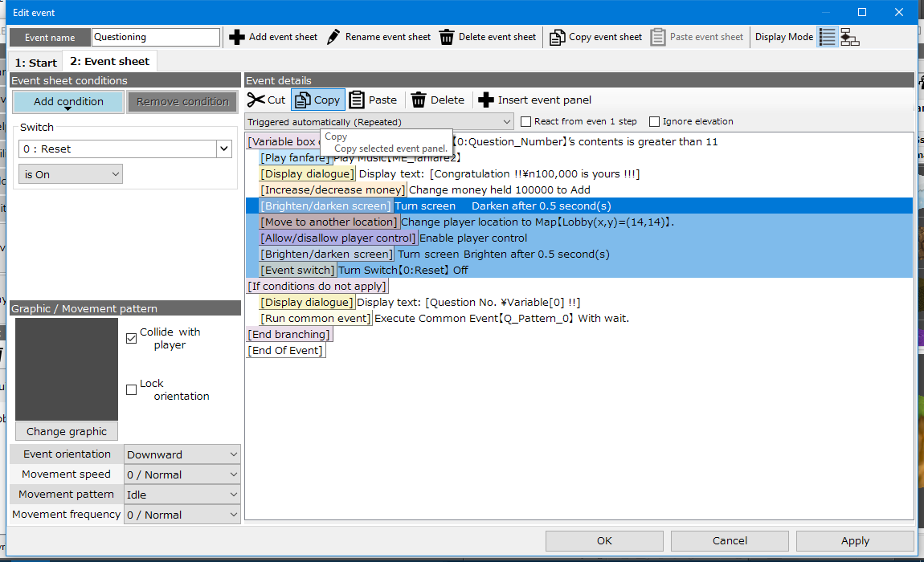Close the Edit event window
Screen dimensions: 924x562
pos(898,12)
